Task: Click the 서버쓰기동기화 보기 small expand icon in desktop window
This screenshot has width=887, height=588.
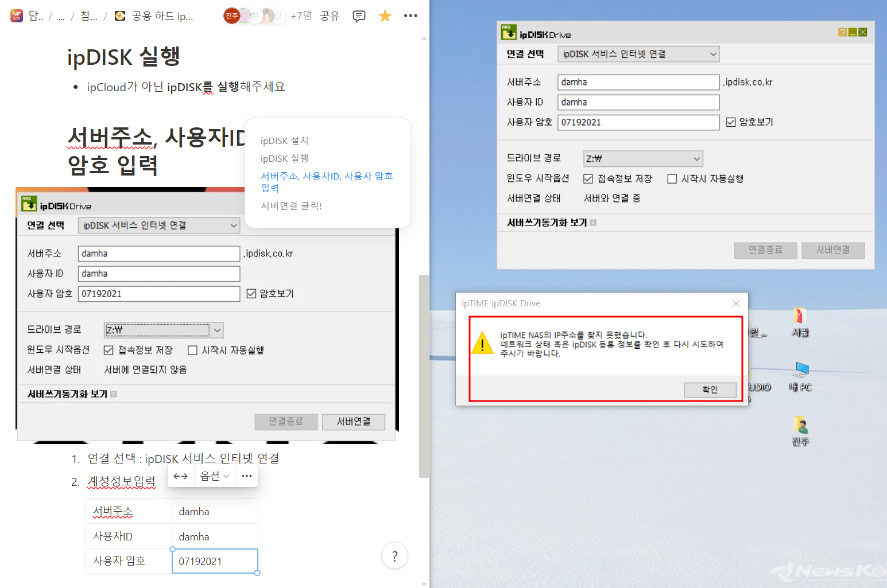Action: point(593,223)
